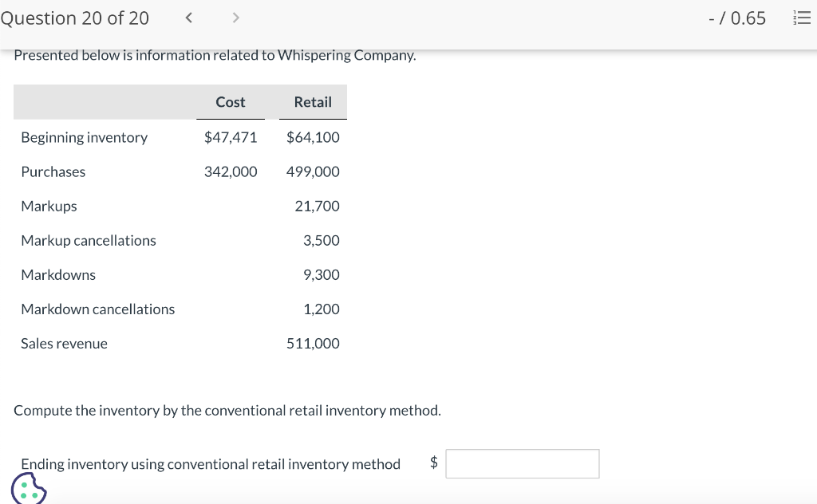Go to the previous question arrow
Viewport: 817px width, 504px height.
pyautogui.click(x=189, y=18)
